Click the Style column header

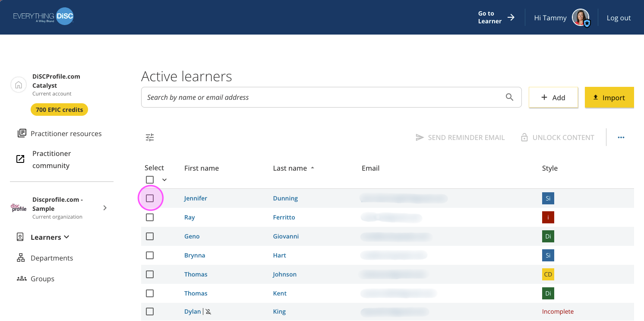click(550, 168)
